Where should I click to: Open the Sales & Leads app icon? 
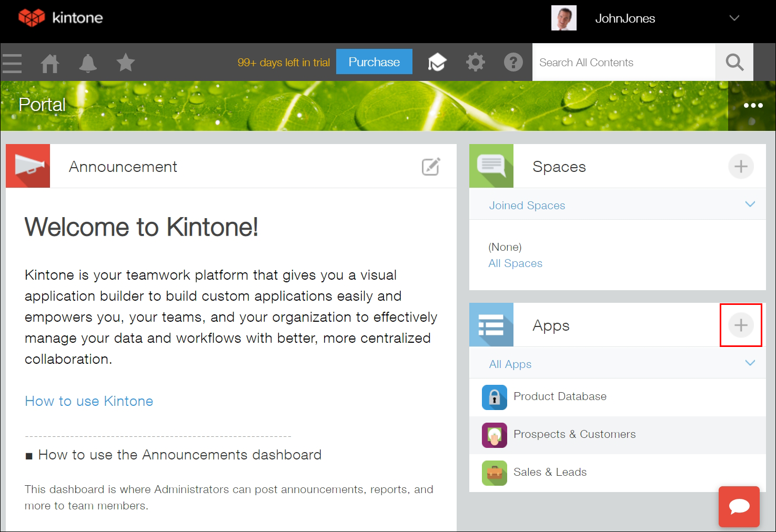(x=493, y=473)
